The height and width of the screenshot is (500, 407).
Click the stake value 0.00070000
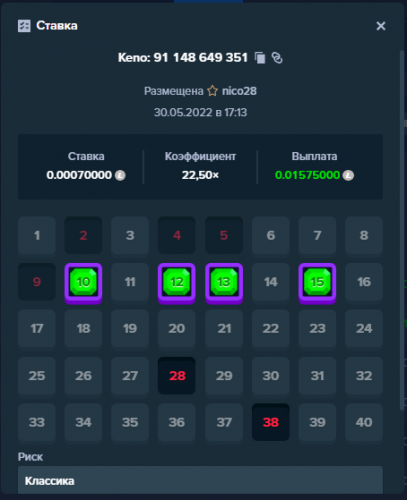[79, 175]
